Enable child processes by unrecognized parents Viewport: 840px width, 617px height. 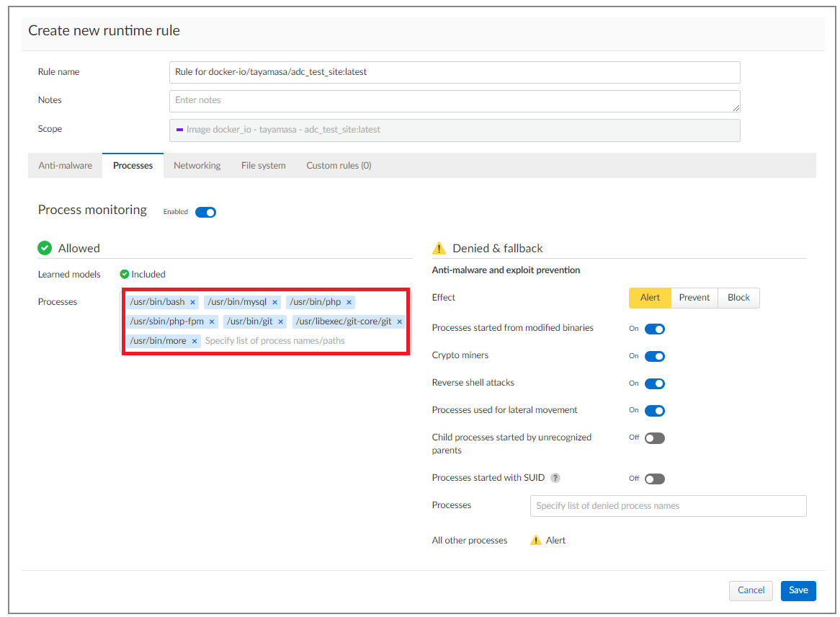654,438
